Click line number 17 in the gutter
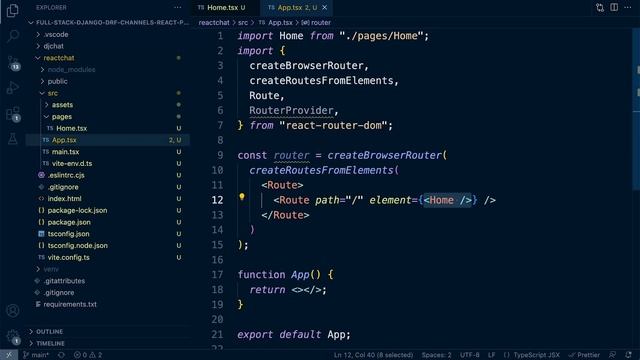The image size is (640, 360). tap(217, 275)
